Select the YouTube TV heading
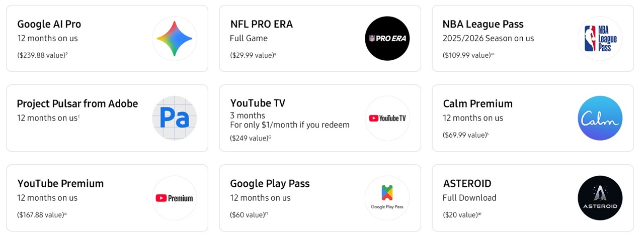Image resolution: width=644 pixels, height=240 pixels. 258,103
